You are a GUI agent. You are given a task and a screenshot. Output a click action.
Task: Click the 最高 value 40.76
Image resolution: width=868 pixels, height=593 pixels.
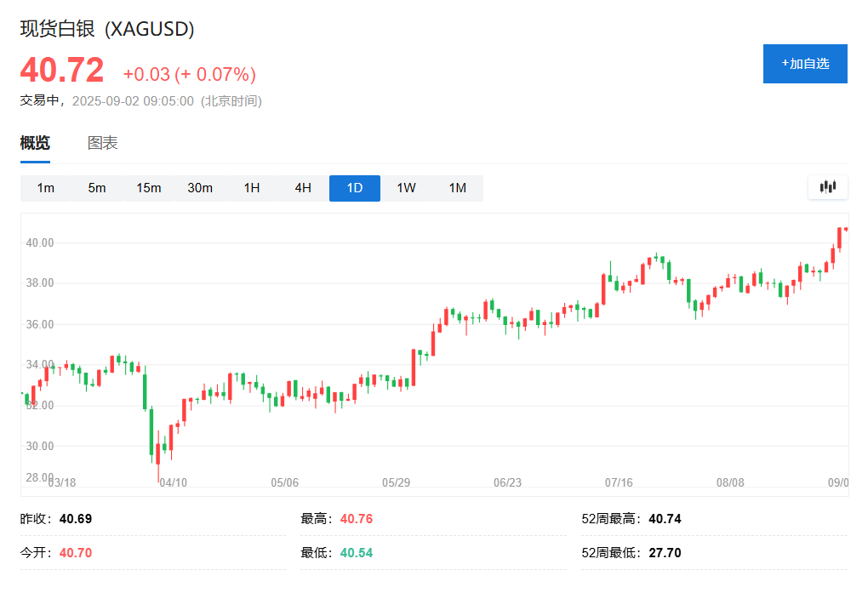click(x=357, y=519)
